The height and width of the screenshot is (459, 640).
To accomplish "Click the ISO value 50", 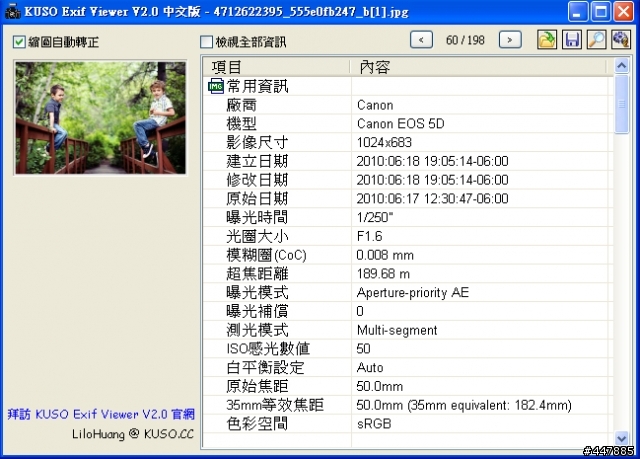I will (x=363, y=349).
